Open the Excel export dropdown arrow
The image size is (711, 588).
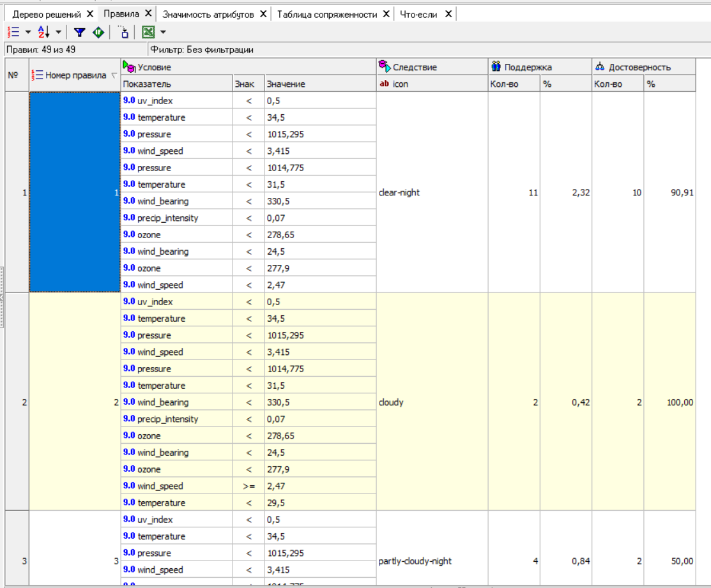pyautogui.click(x=164, y=32)
